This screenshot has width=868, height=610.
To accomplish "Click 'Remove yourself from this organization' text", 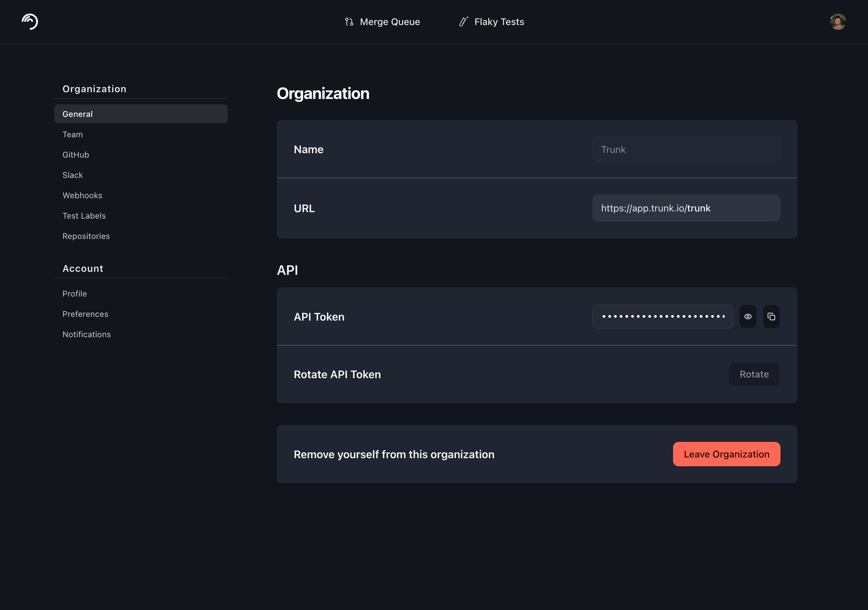I will point(394,454).
